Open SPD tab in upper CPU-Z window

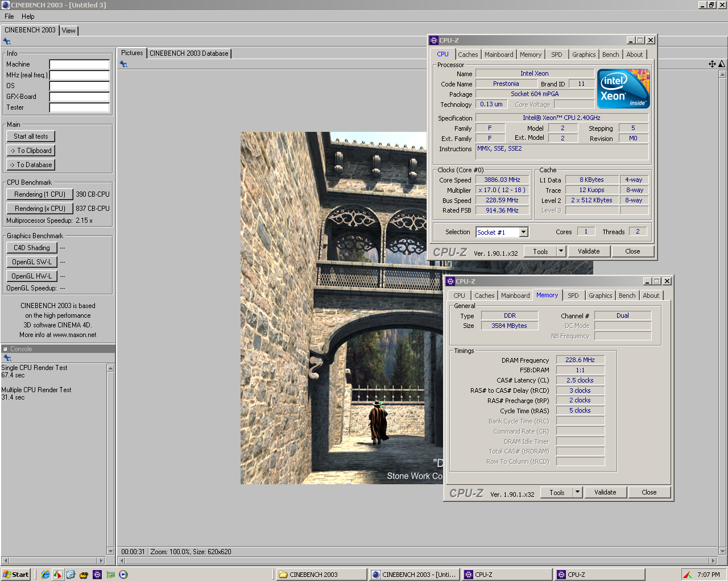[557, 55]
